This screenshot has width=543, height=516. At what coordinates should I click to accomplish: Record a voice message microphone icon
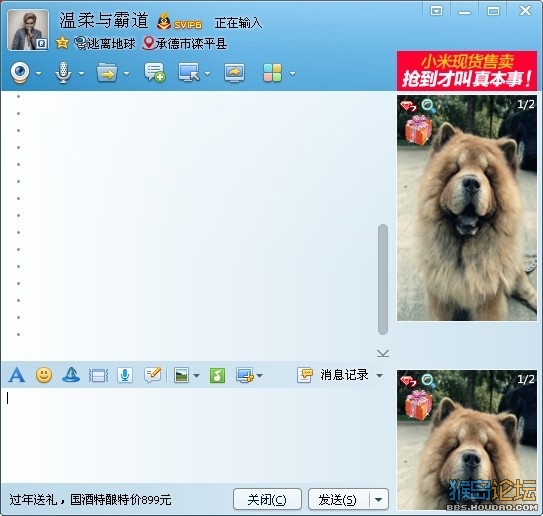point(125,375)
